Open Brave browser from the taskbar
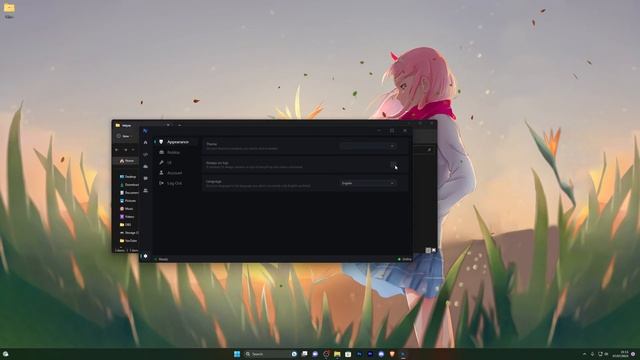Screen dimensions: 640x360 point(392,354)
